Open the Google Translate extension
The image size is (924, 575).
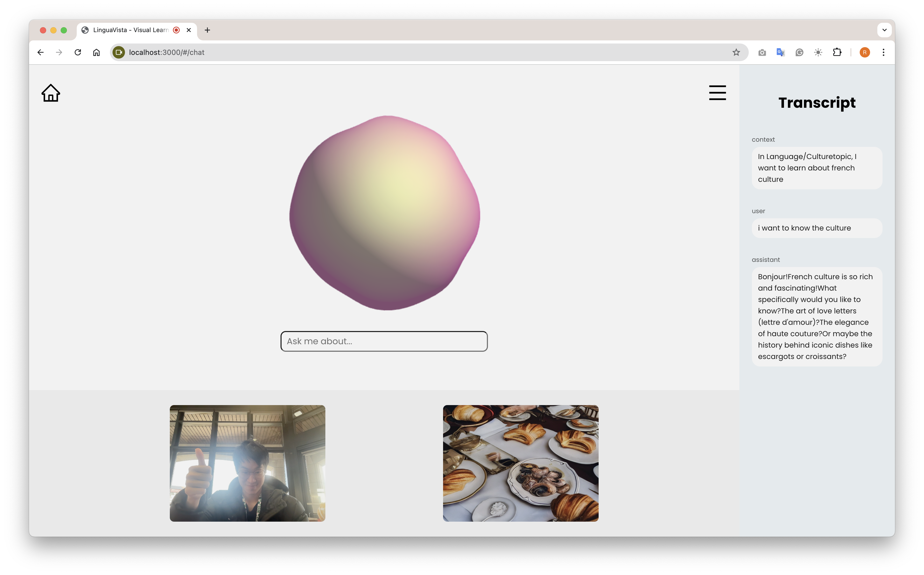(x=781, y=53)
